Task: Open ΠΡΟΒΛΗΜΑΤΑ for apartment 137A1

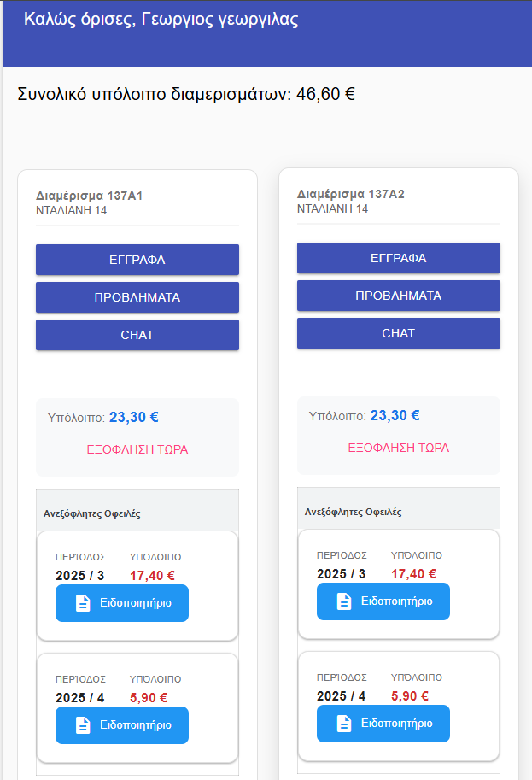Action: pos(137,296)
